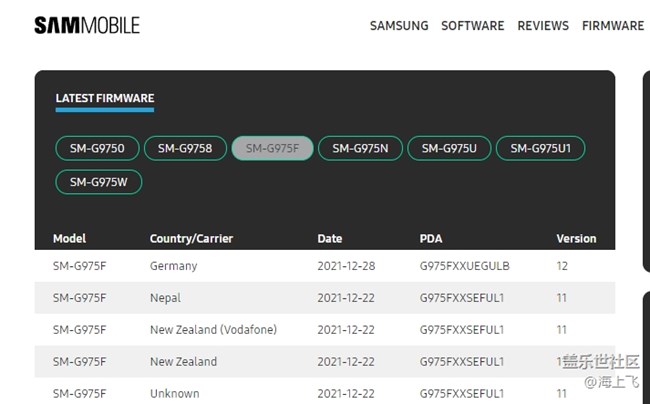
Task: Select the SM-G9758 model filter
Action: coord(185,148)
